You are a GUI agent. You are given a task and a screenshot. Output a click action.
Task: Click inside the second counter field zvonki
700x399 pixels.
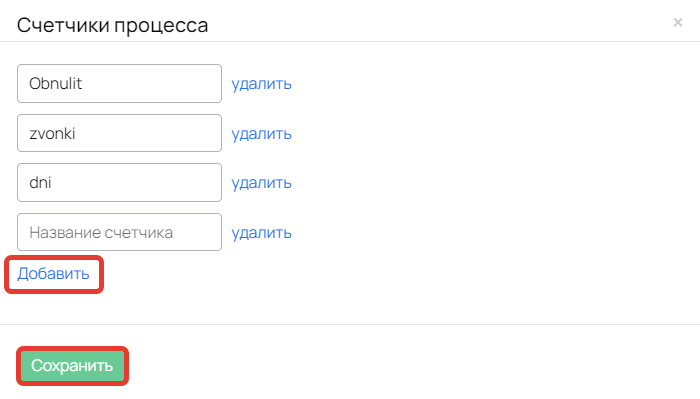pyautogui.click(x=119, y=133)
